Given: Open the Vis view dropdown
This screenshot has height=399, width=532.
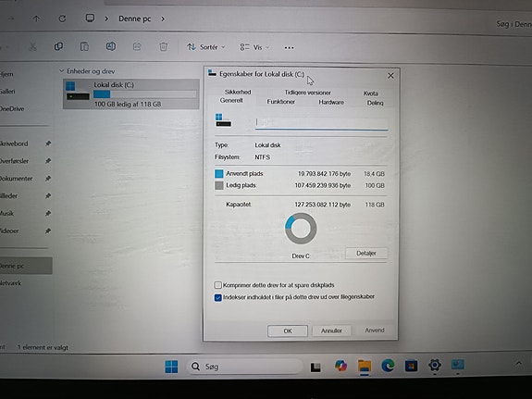Looking at the screenshot, I should click(x=254, y=47).
